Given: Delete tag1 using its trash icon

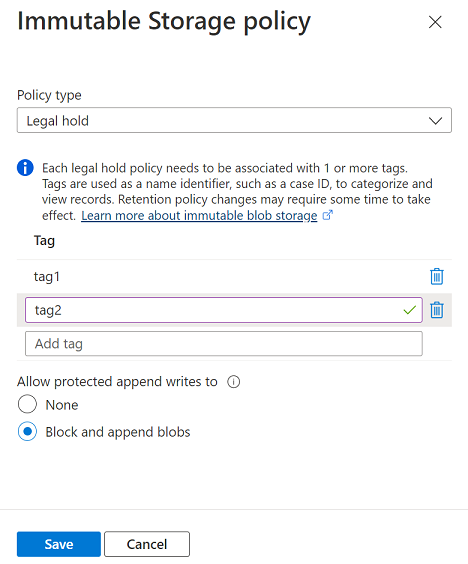Looking at the screenshot, I should pos(437,277).
